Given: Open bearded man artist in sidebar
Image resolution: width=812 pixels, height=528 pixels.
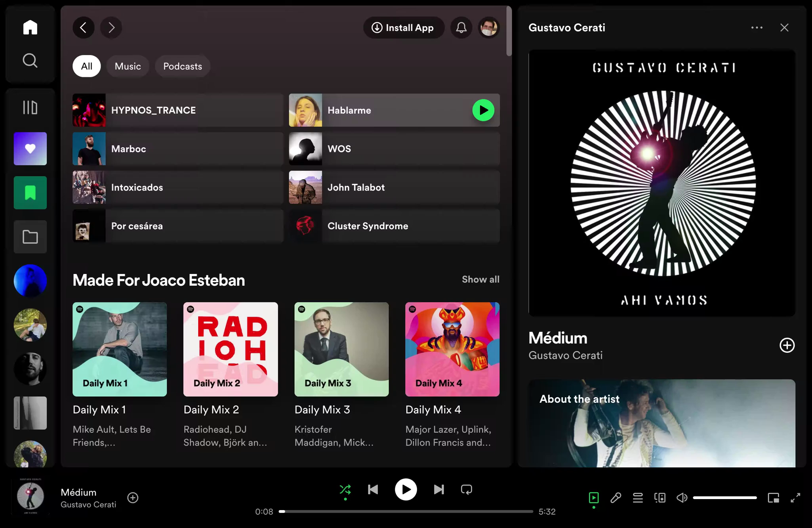Looking at the screenshot, I should tap(30, 369).
